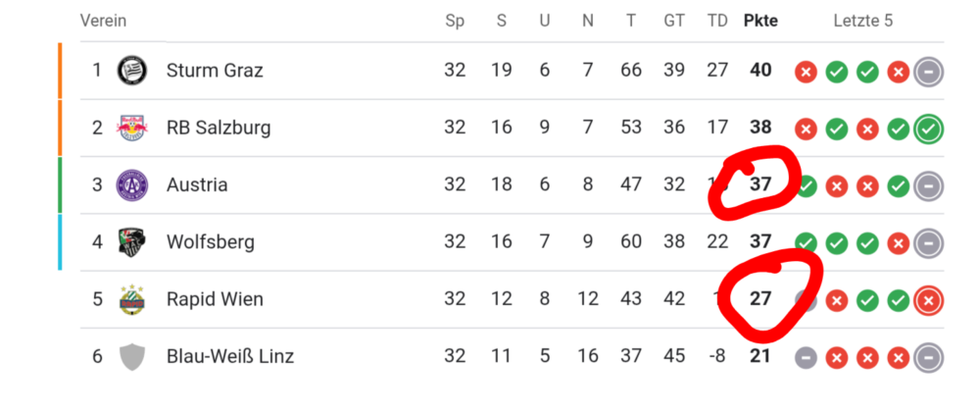This screenshot has height=414, width=980.
Task: Click the Rapid Wien club crest
Action: point(130,299)
